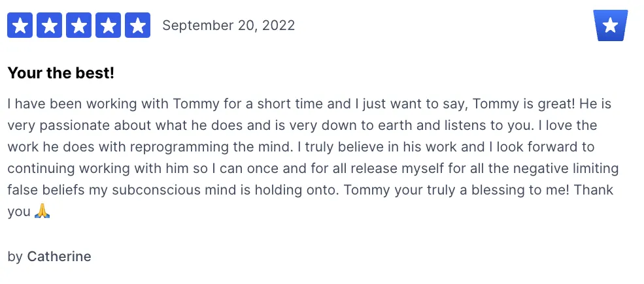Select the fifth rating star
The height and width of the screenshot is (284, 644).
[x=137, y=25]
